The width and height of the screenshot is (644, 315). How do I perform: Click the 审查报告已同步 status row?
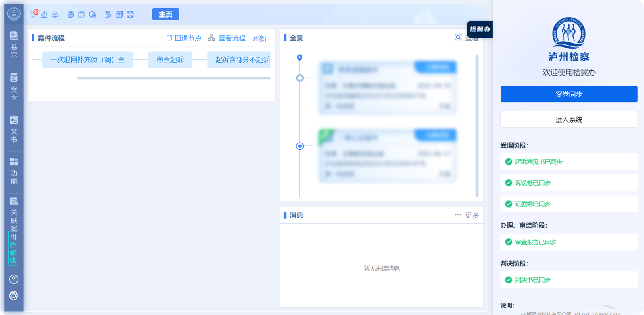pos(569,242)
